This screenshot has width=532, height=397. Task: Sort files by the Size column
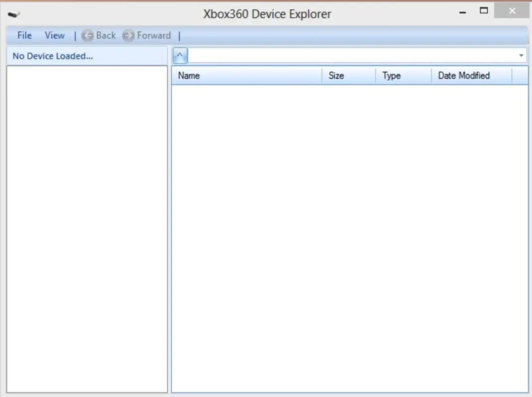point(336,75)
